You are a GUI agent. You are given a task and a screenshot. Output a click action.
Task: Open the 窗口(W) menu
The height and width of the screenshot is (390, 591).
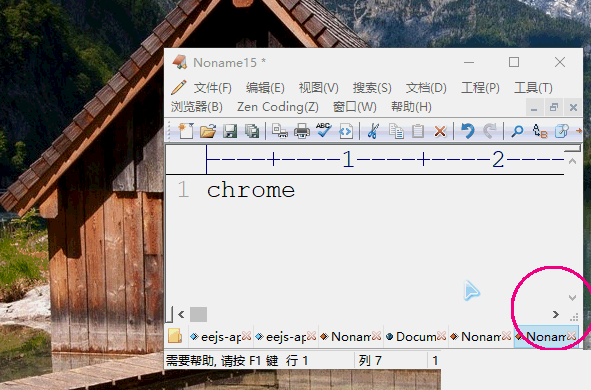(x=355, y=107)
